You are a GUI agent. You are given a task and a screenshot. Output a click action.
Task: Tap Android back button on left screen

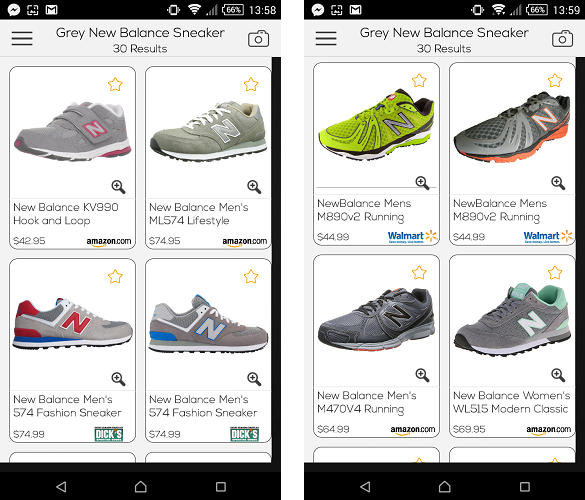[x=61, y=487]
